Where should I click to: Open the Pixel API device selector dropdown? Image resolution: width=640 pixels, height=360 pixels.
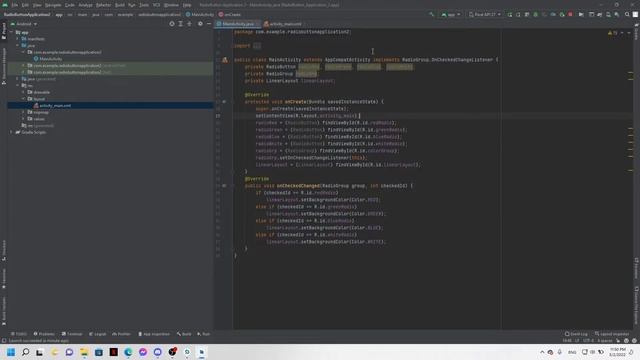(x=484, y=14)
